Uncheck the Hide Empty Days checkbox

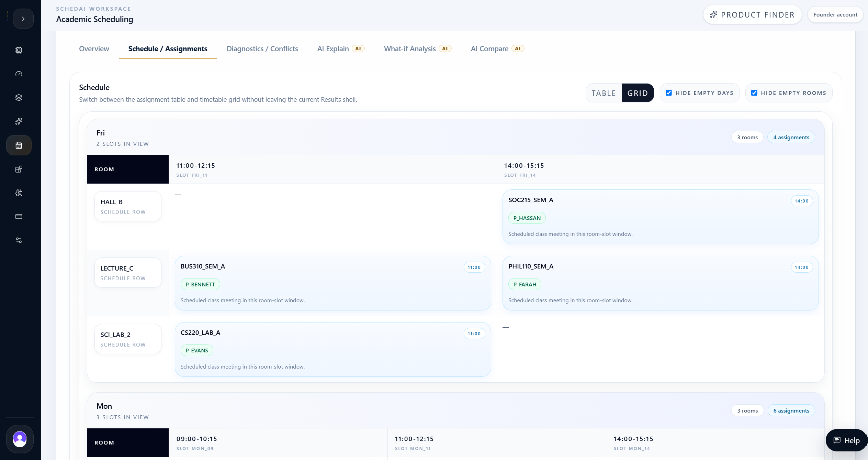pos(669,93)
